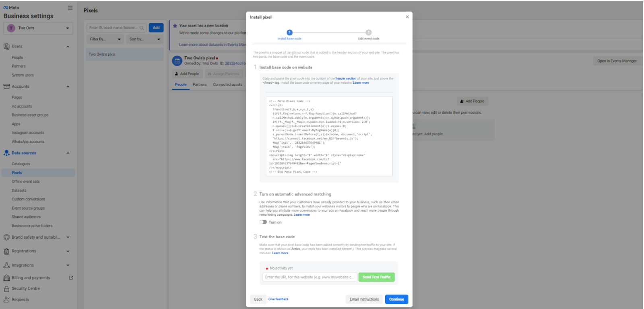Click the Data sources icon

(x=6, y=153)
